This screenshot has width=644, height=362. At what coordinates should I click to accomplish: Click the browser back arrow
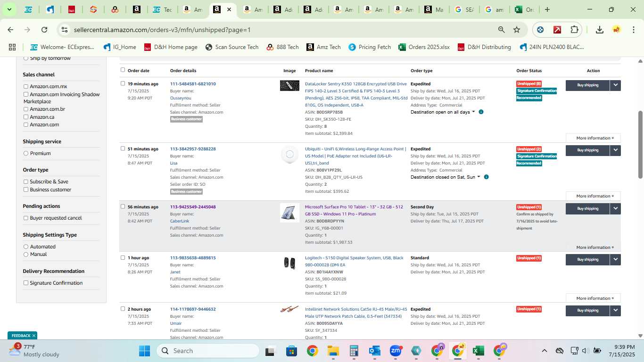[10, 30]
